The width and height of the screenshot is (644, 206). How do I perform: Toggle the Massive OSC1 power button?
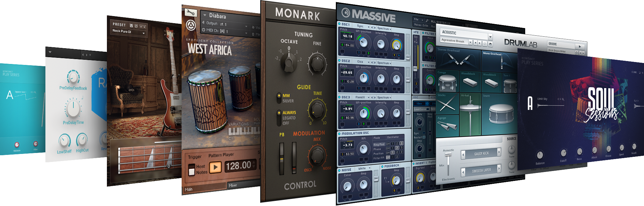click(339, 24)
